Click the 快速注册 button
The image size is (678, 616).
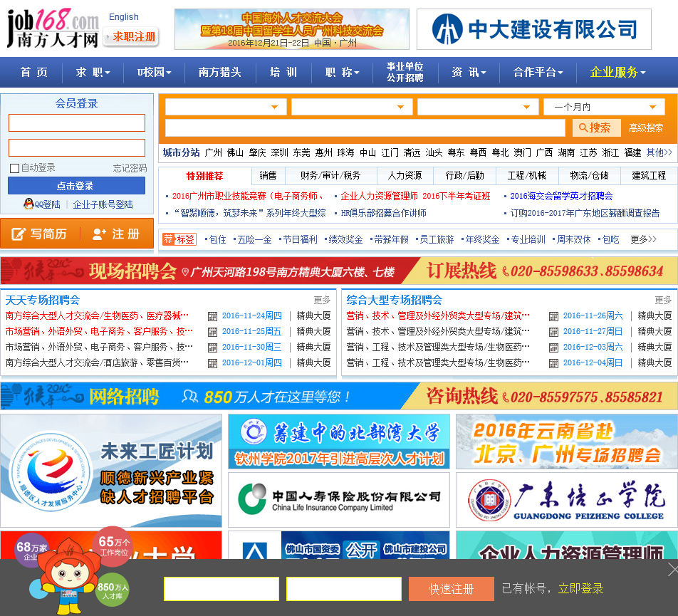(451, 589)
